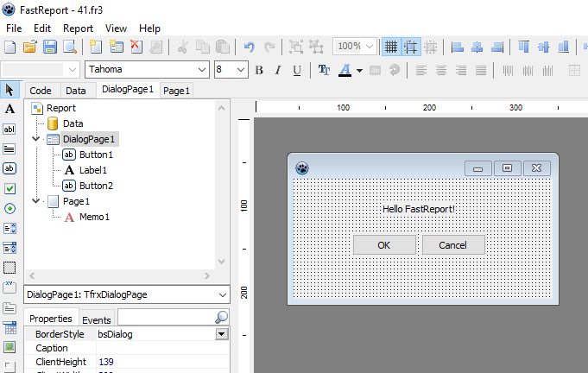This screenshot has height=373, width=588.
Task: Open font settings Tt icon
Action: [x=324, y=70]
